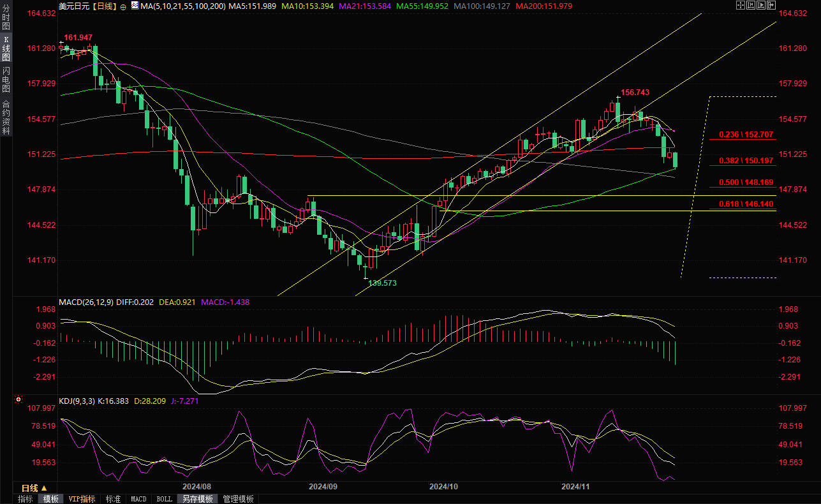Expand the 日线 period selector arrow
821x504 pixels.
(45, 488)
